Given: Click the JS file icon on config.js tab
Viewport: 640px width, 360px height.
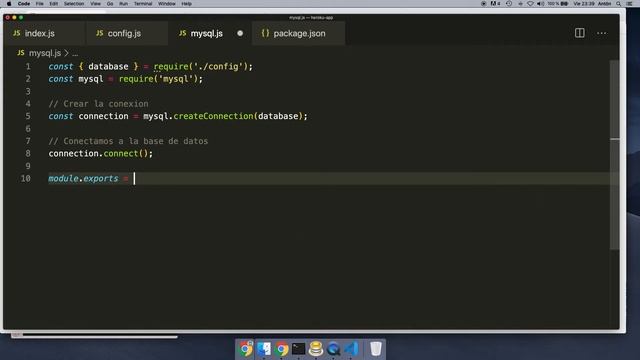Looking at the screenshot, I should pos(100,33).
